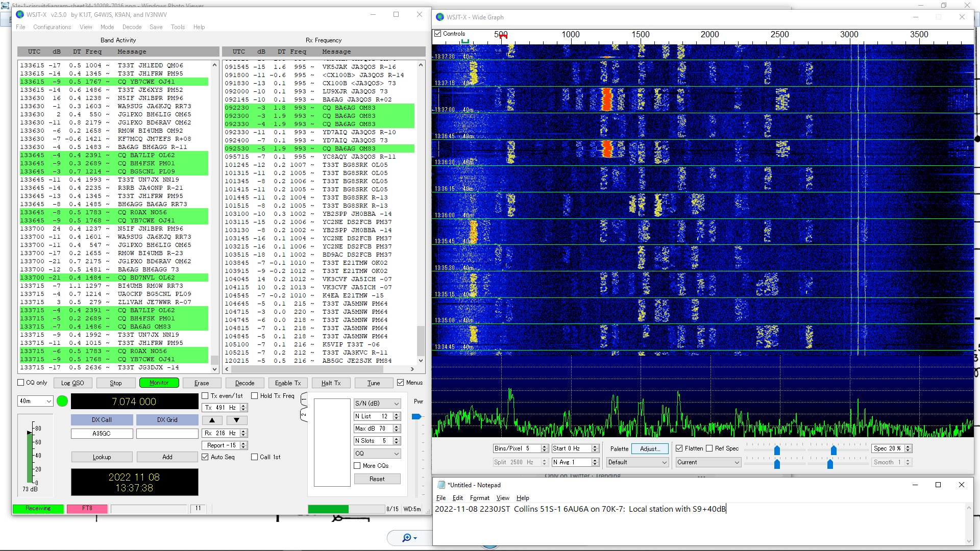Enable Hold Tx Freq checkbox
Screen dimensions: 980x551
pos(254,396)
